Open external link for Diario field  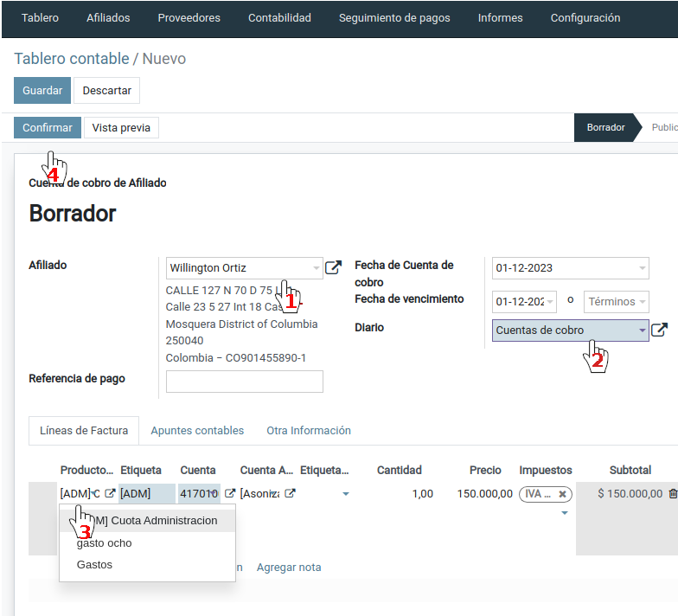coord(659,330)
